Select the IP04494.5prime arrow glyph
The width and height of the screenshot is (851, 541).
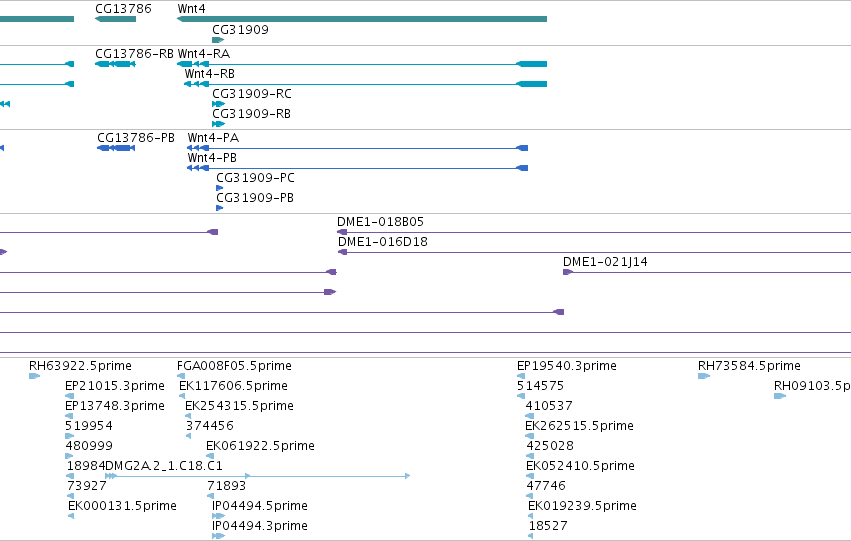point(218,515)
